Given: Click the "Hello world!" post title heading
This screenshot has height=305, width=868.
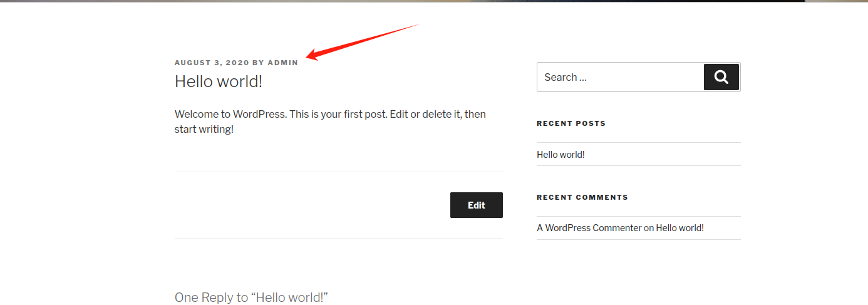Looking at the screenshot, I should [218, 81].
